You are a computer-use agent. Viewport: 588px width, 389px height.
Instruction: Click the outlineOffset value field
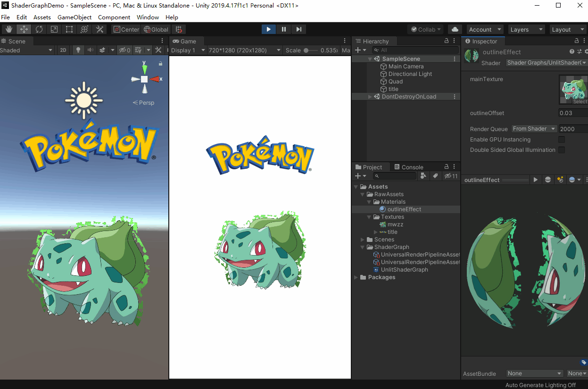click(573, 113)
